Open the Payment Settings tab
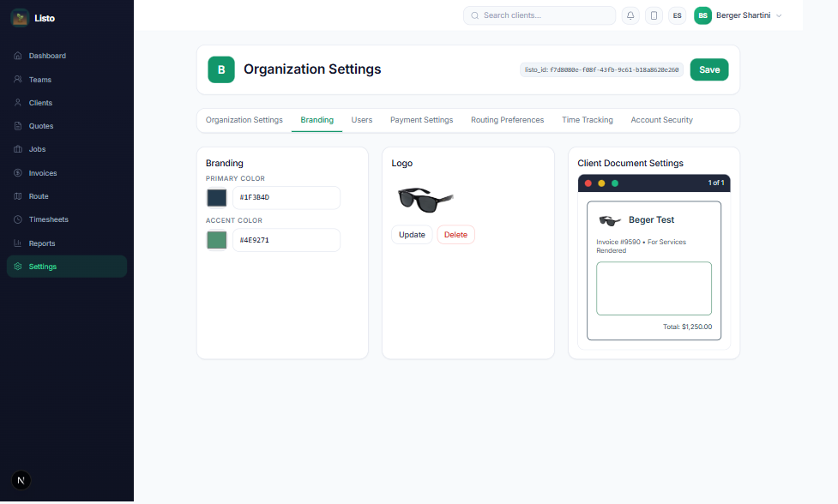 (422, 120)
